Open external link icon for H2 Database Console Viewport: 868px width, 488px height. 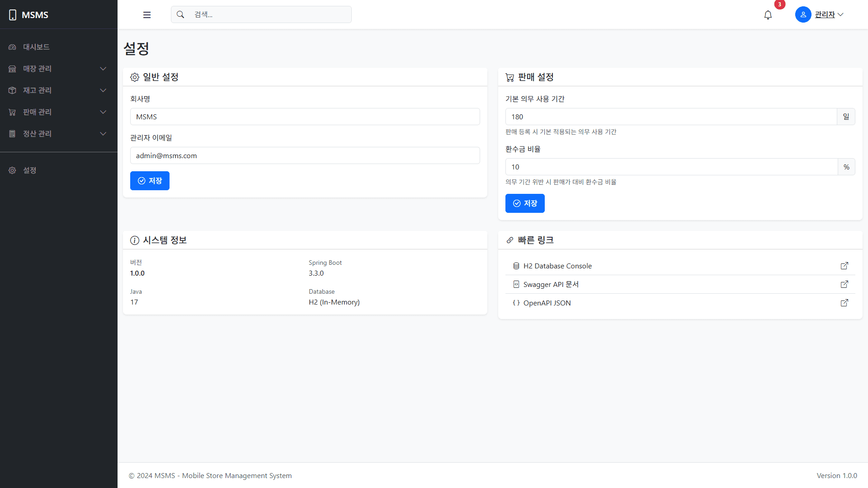pyautogui.click(x=844, y=266)
